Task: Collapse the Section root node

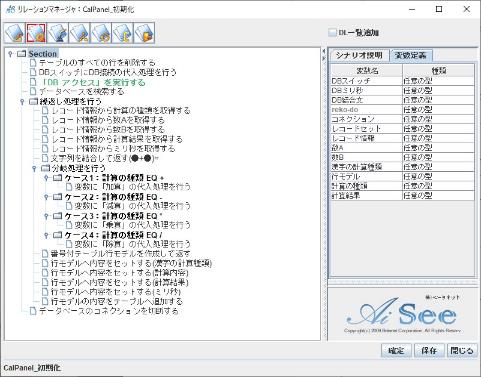Action: pyautogui.click(x=11, y=53)
